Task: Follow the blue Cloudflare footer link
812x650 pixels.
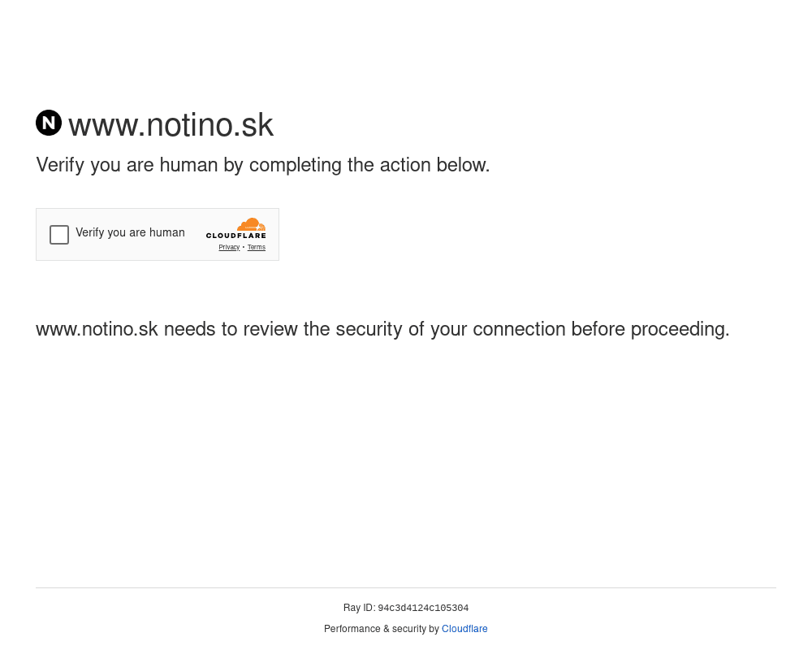Action: [464, 629]
